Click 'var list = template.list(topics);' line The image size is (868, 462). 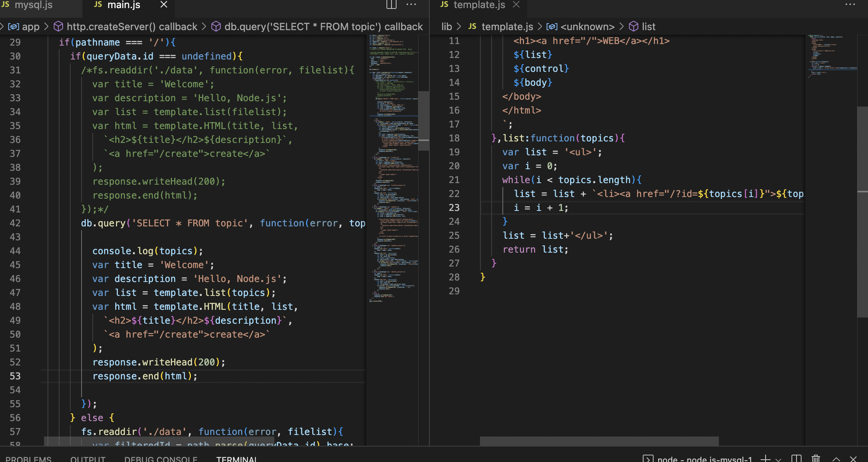[x=184, y=293]
